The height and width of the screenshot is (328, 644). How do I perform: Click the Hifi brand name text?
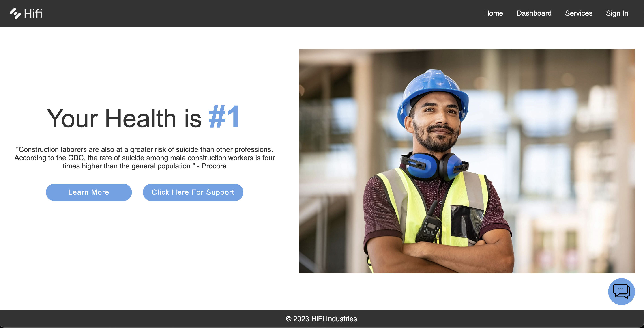pyautogui.click(x=33, y=13)
